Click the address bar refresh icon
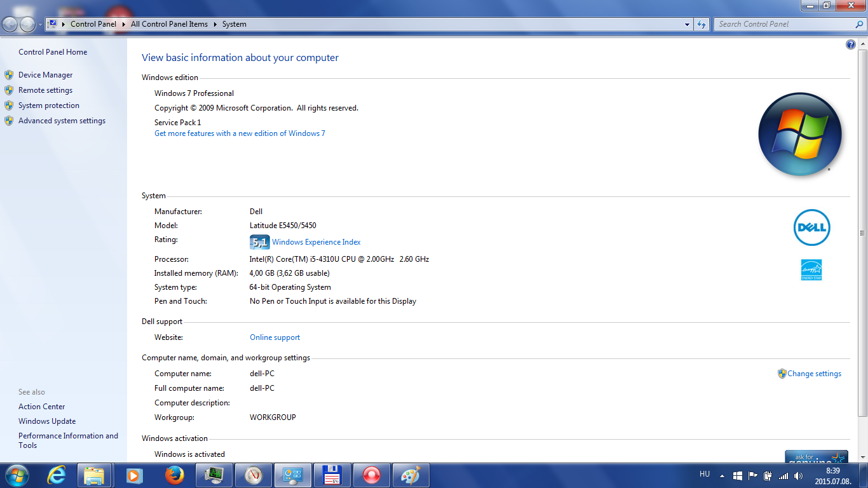868x488 pixels. [702, 24]
